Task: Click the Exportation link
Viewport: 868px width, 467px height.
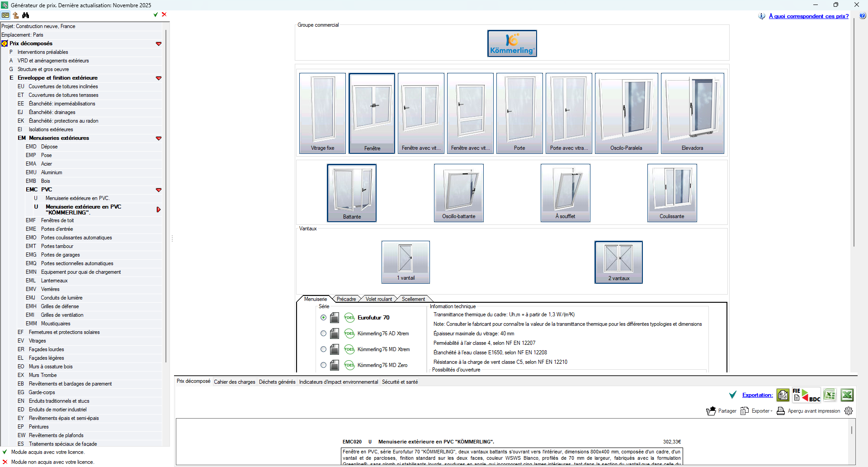Action: (758, 395)
